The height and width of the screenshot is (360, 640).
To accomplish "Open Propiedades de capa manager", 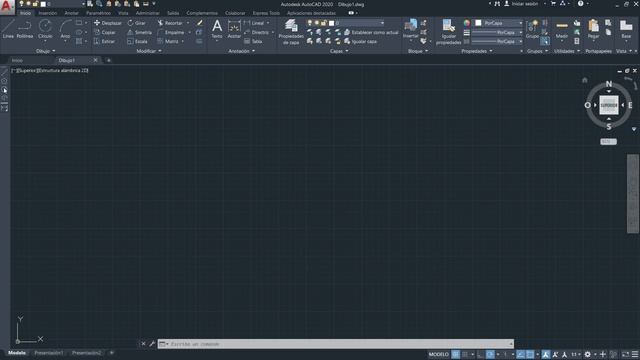I will pyautogui.click(x=291, y=32).
